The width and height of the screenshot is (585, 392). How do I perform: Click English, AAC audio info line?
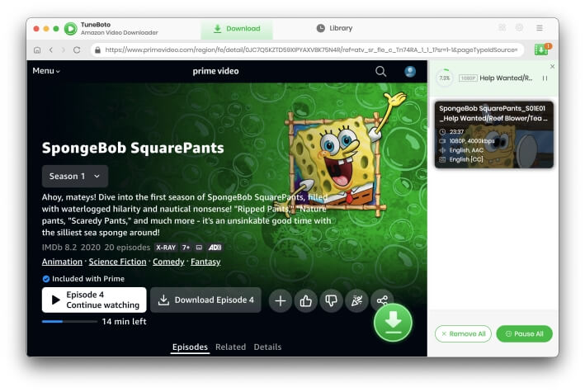466,150
